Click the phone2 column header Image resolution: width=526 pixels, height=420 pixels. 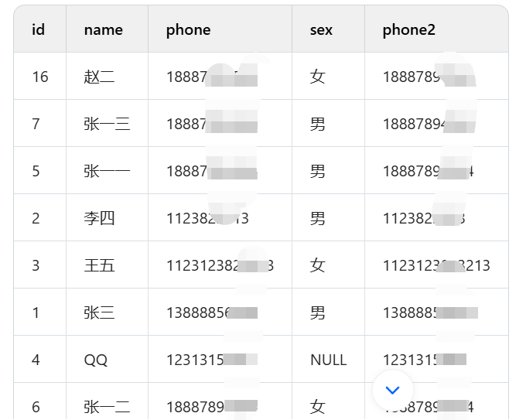tap(408, 30)
